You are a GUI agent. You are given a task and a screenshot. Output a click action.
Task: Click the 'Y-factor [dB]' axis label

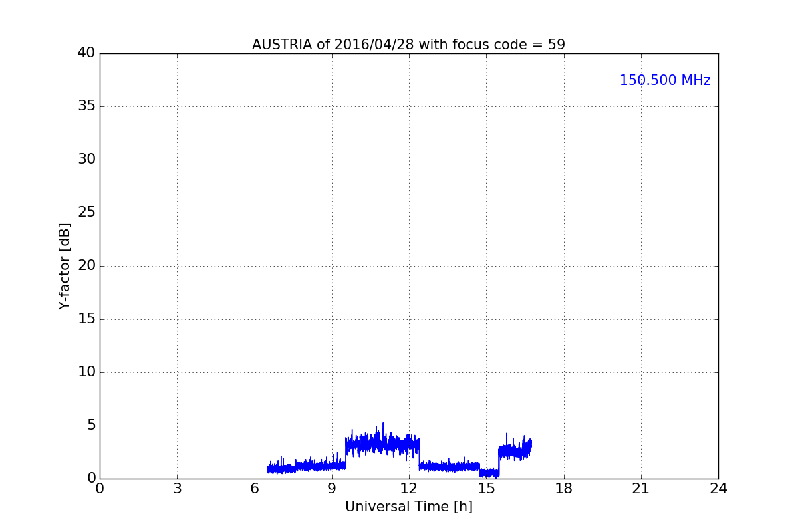[x=65, y=266]
